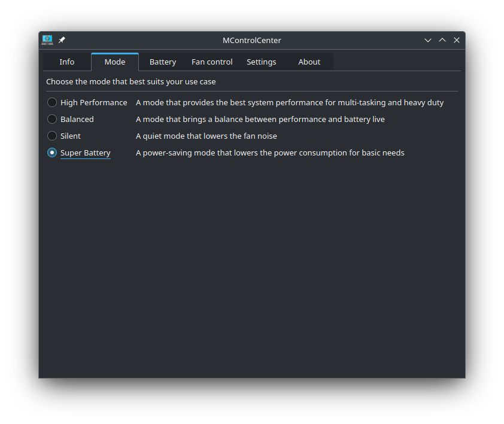
Task: Select the Super Battery radio button
Action: [52, 152]
